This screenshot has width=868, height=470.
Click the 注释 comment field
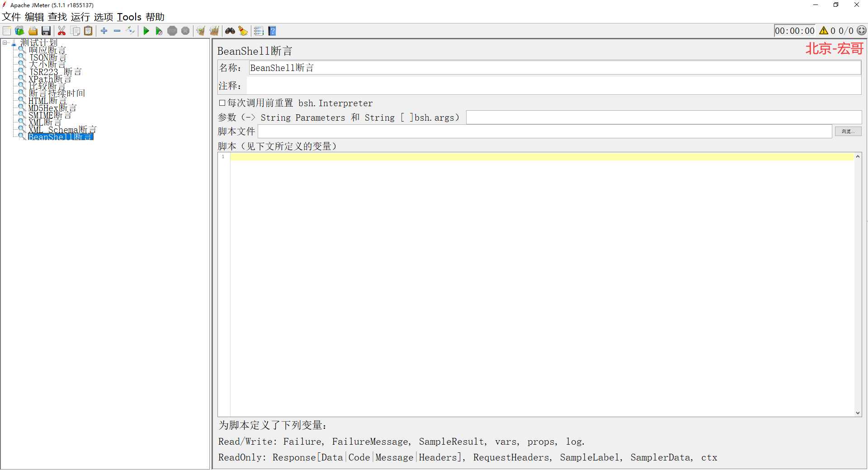click(554, 86)
